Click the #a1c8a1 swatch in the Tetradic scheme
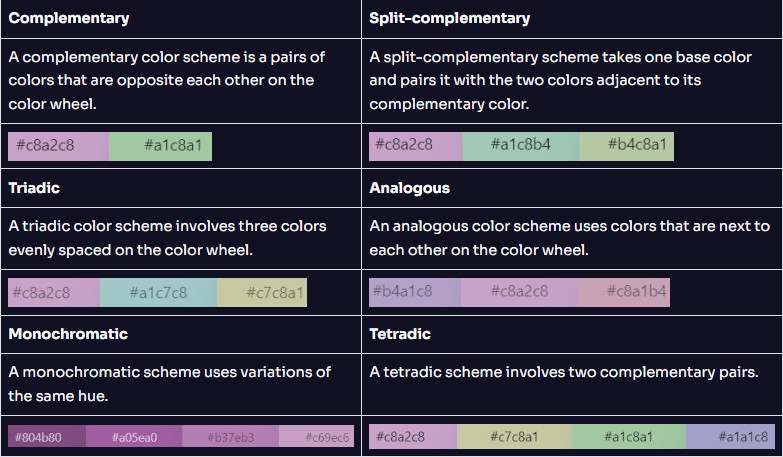Screen dimensions: 783x457 coord(629,437)
